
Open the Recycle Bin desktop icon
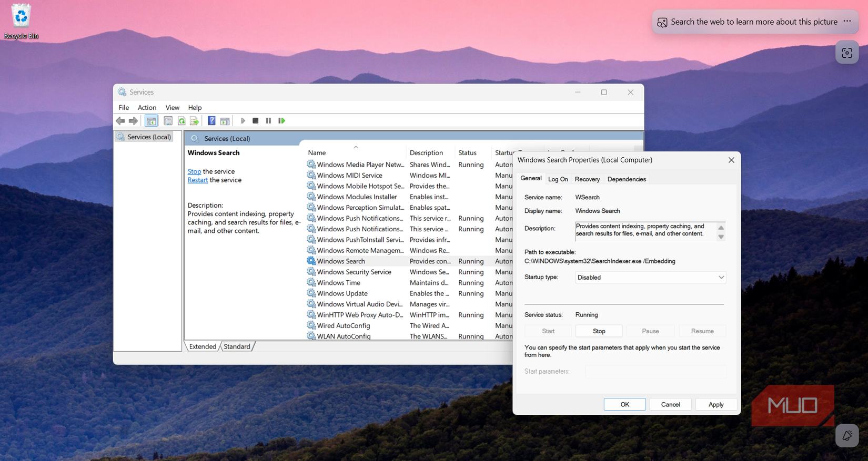point(21,21)
